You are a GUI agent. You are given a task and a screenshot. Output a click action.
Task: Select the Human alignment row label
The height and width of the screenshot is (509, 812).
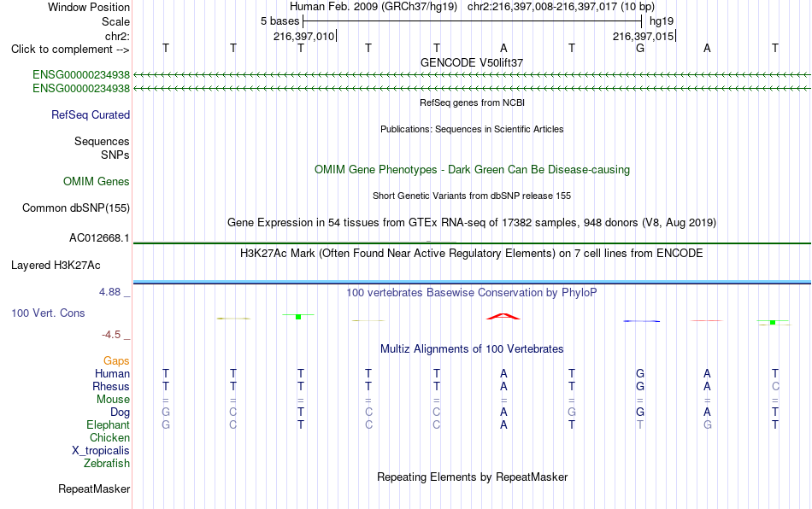click(112, 373)
